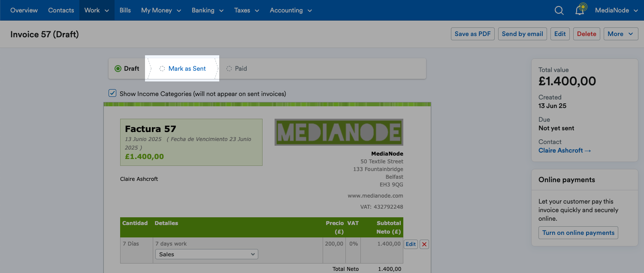Click the Detalles column header
Screen dimensions: 644x273
click(166, 223)
